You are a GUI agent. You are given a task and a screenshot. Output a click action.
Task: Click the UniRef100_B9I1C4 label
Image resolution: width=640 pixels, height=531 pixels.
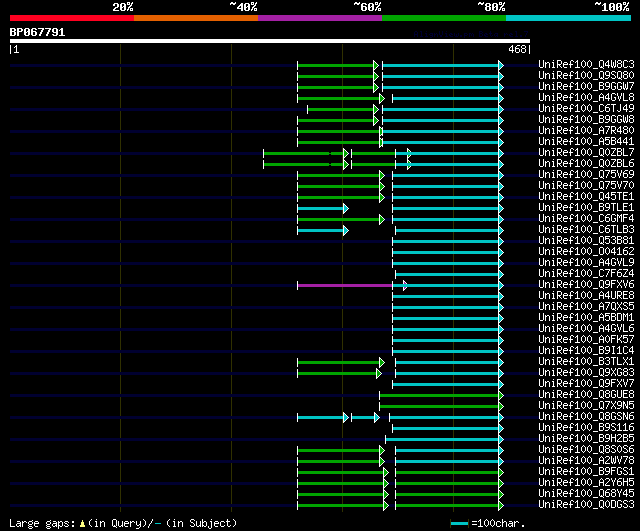click(x=586, y=351)
